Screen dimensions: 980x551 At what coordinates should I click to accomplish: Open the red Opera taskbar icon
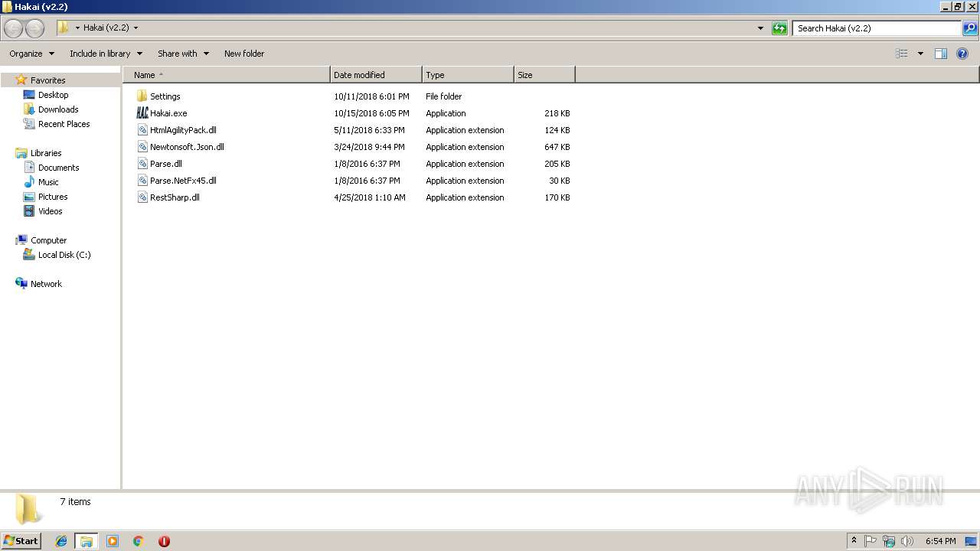(164, 541)
